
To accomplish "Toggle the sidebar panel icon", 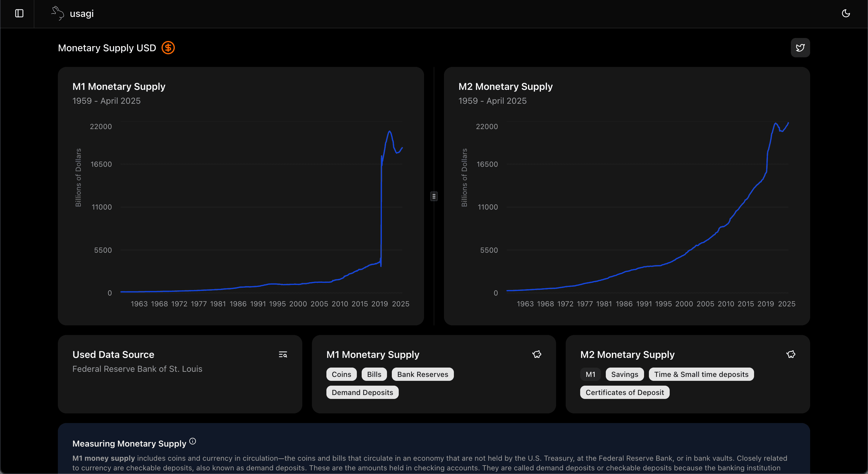I will pyautogui.click(x=19, y=14).
